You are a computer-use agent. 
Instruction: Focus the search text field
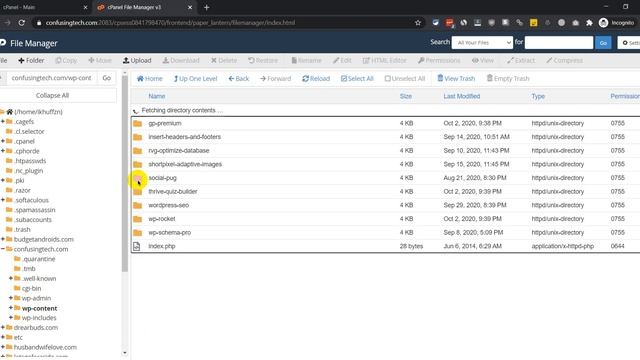pos(559,42)
